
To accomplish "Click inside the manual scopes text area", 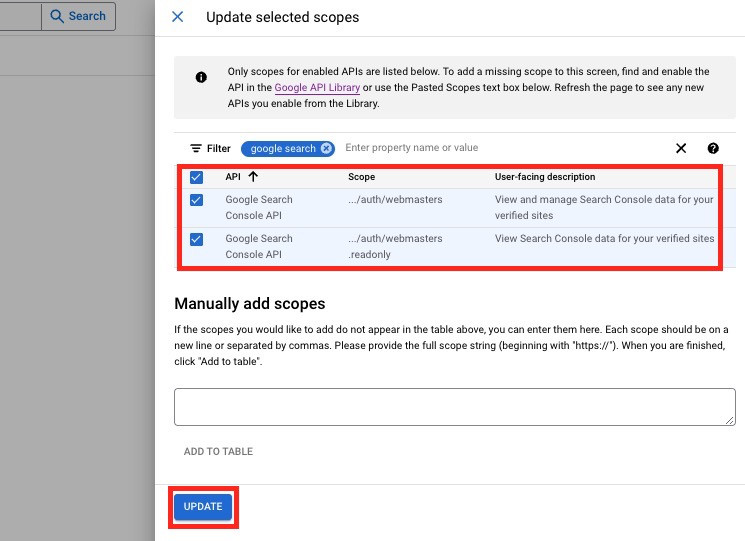I will pos(455,407).
